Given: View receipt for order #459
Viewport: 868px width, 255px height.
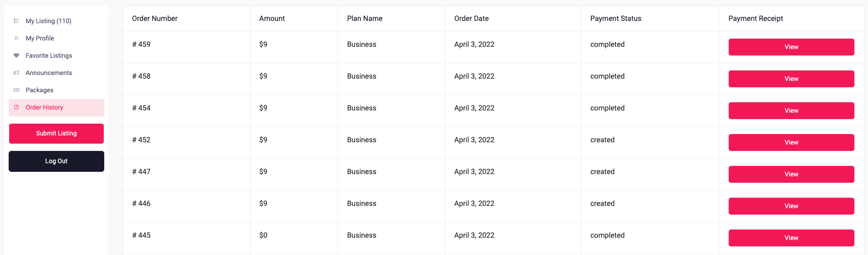Looking at the screenshot, I should [791, 47].
